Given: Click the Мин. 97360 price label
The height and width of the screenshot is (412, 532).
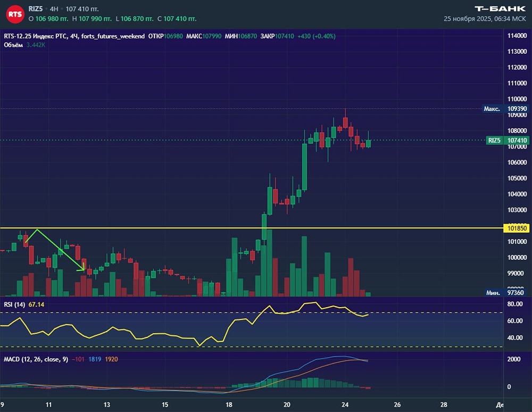Looking at the screenshot, I should pos(505,293).
